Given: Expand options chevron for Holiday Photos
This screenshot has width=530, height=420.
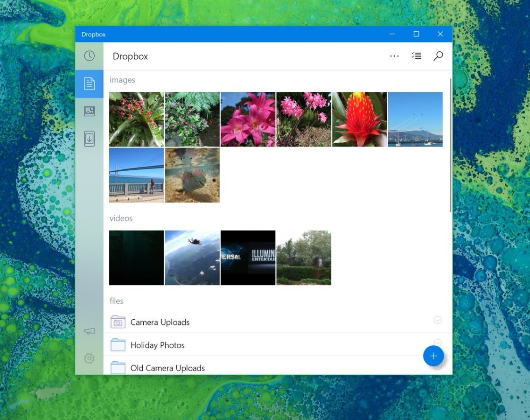Looking at the screenshot, I should point(437,343).
